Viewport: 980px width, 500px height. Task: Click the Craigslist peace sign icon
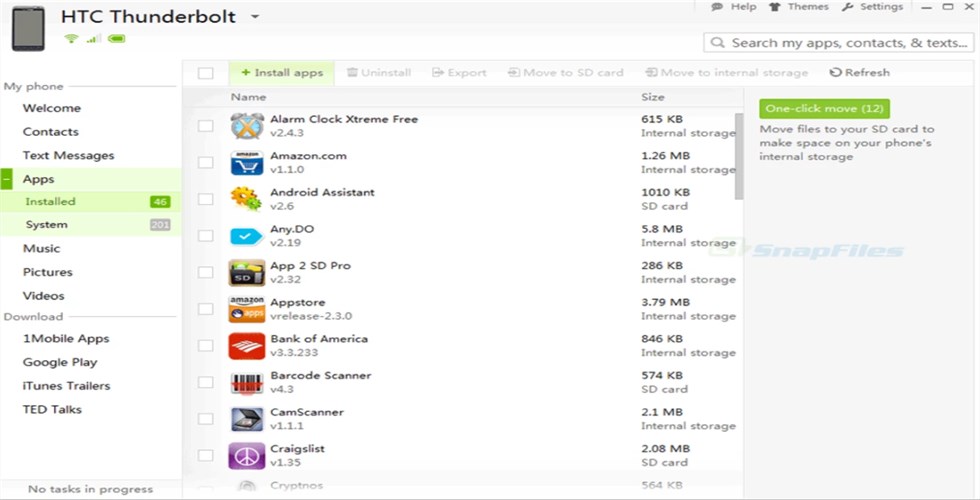tap(247, 456)
